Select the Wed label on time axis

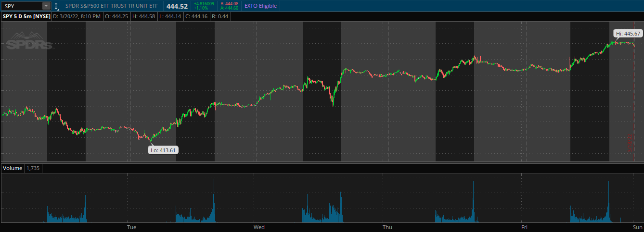(x=259, y=227)
